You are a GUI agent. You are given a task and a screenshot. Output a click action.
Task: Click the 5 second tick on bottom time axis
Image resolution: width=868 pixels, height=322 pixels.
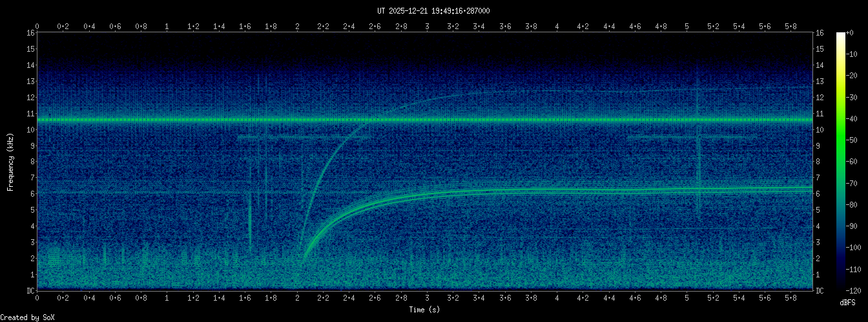coord(687,298)
